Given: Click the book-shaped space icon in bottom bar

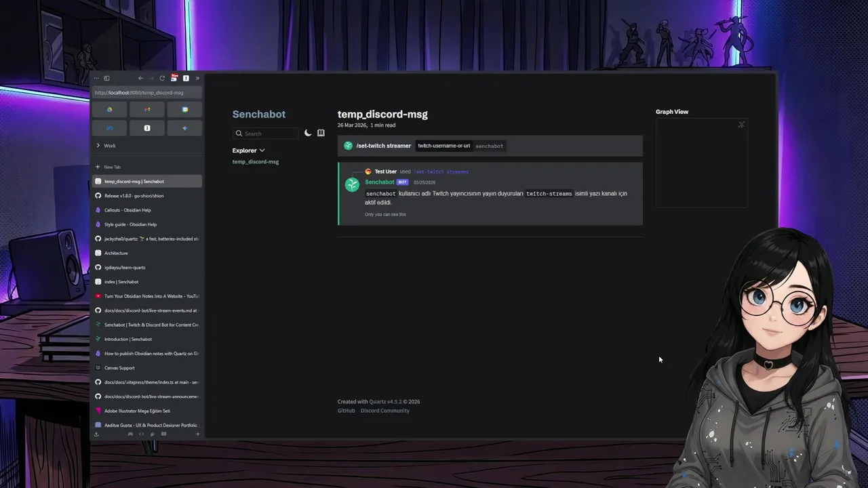Looking at the screenshot, I should [163, 434].
